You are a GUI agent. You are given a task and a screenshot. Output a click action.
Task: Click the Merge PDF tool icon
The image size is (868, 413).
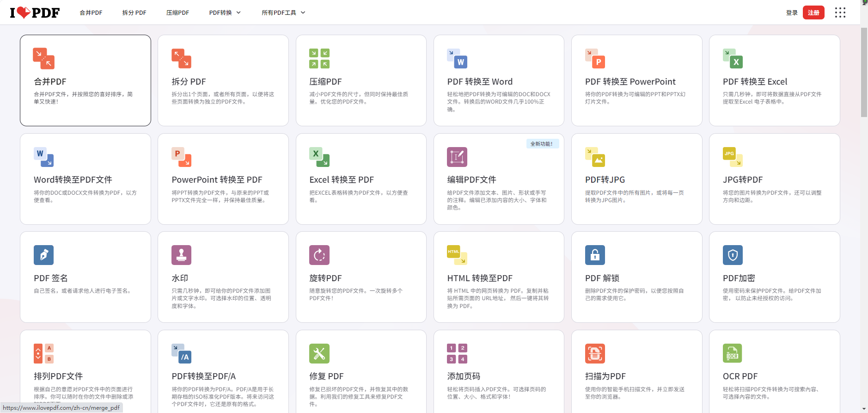coord(44,58)
